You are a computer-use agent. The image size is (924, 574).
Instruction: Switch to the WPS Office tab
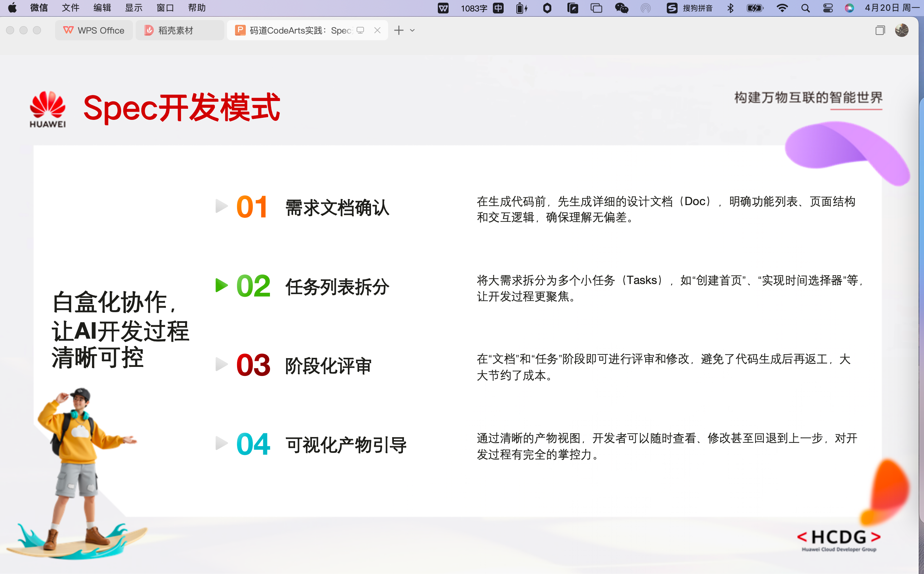coord(94,30)
